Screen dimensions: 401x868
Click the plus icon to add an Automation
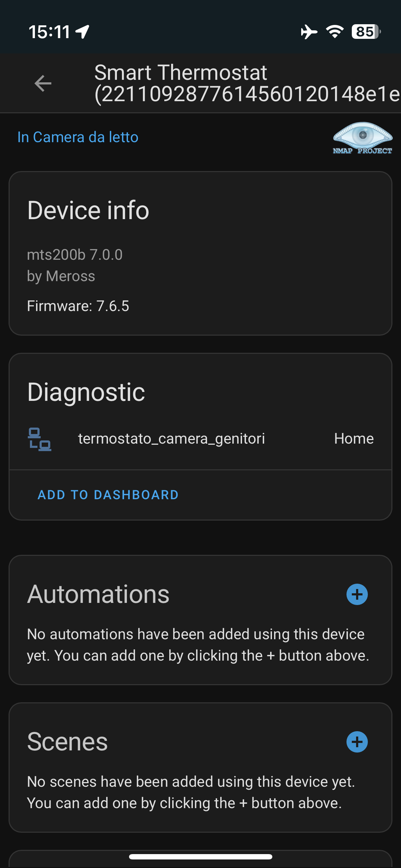(357, 594)
